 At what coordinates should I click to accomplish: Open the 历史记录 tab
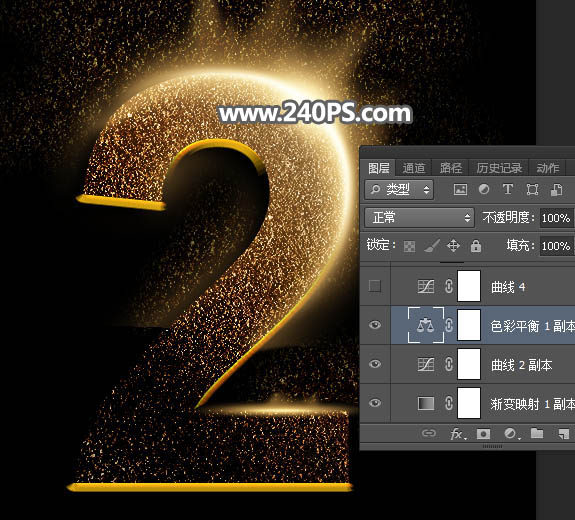tap(499, 168)
